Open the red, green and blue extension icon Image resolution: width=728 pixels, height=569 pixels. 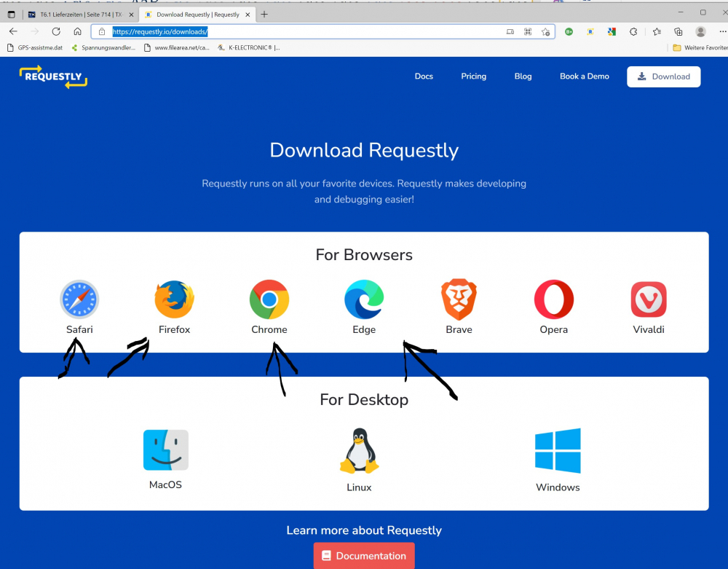coord(612,31)
